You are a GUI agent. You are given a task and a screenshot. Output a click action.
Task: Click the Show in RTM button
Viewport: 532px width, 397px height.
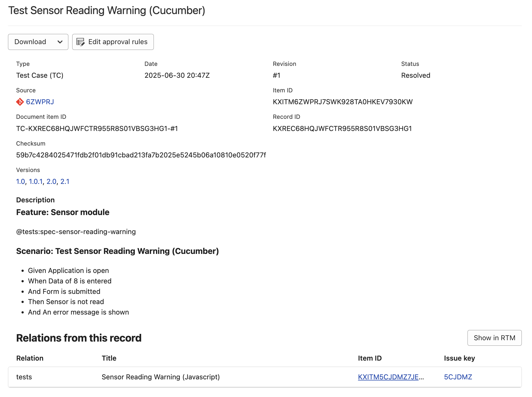point(495,338)
